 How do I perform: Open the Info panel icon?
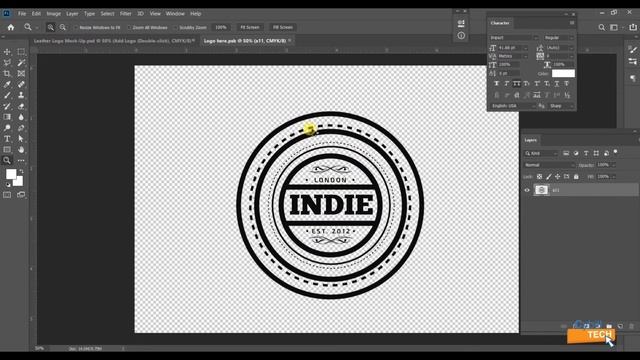tap(461, 36)
